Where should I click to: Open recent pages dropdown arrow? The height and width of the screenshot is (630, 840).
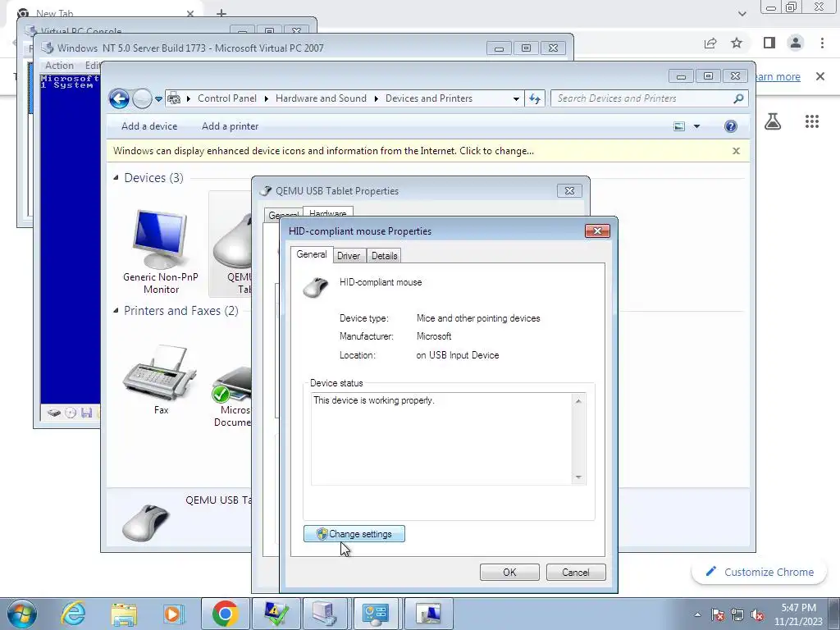tap(158, 99)
